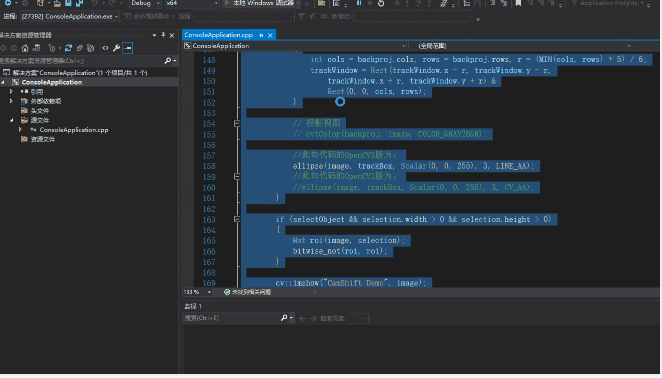Click the sync with active document icon
Image resolution: width=662 pixels, height=378 pixels.
click(37, 48)
